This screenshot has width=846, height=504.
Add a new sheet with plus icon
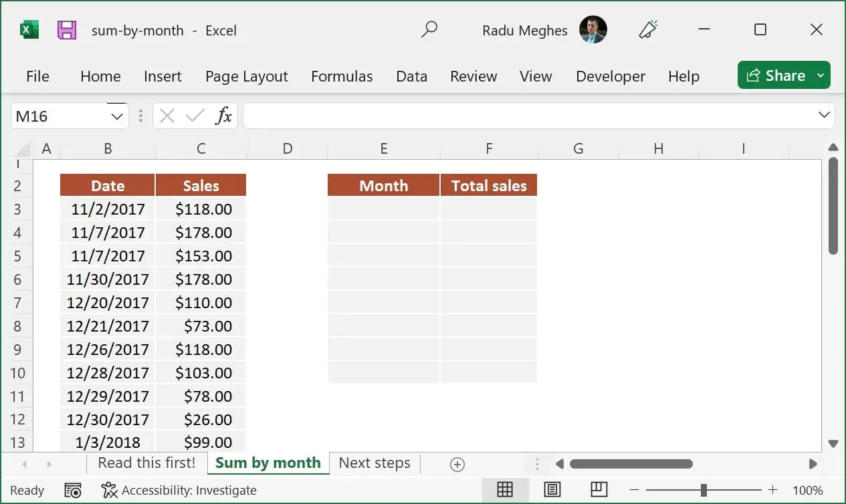pyautogui.click(x=457, y=464)
